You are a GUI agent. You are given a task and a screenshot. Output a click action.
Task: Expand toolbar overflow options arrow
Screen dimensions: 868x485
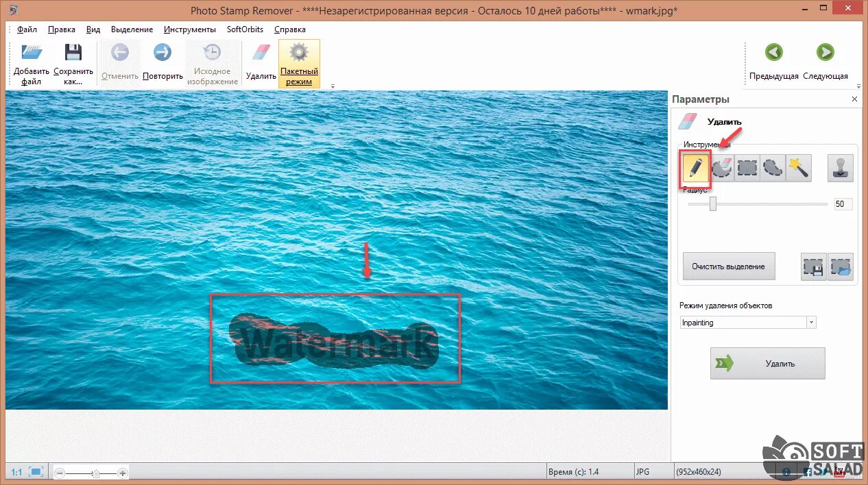[x=333, y=86]
